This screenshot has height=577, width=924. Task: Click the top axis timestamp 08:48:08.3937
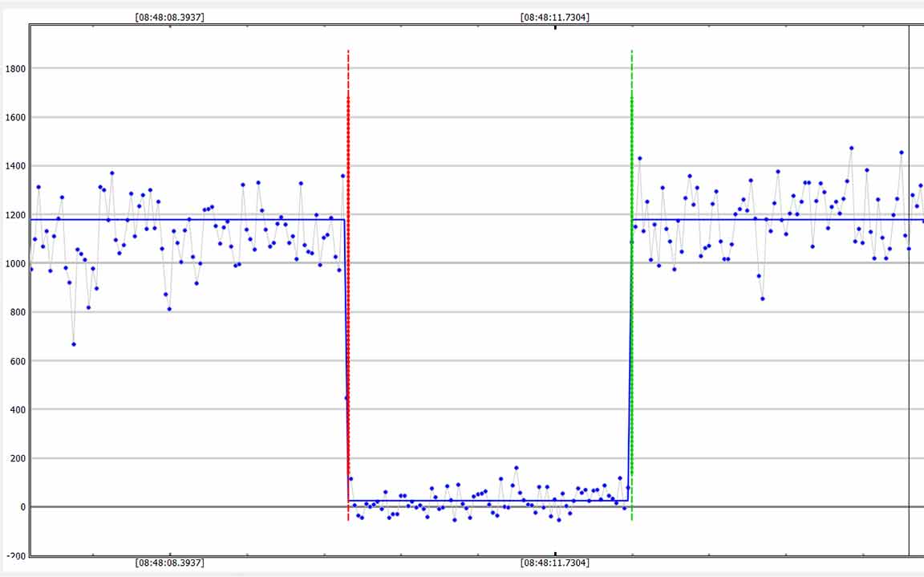click(170, 17)
